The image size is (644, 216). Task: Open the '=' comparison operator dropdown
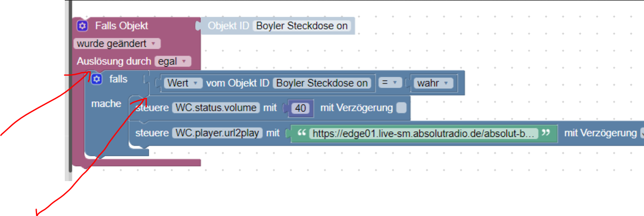tap(389, 83)
